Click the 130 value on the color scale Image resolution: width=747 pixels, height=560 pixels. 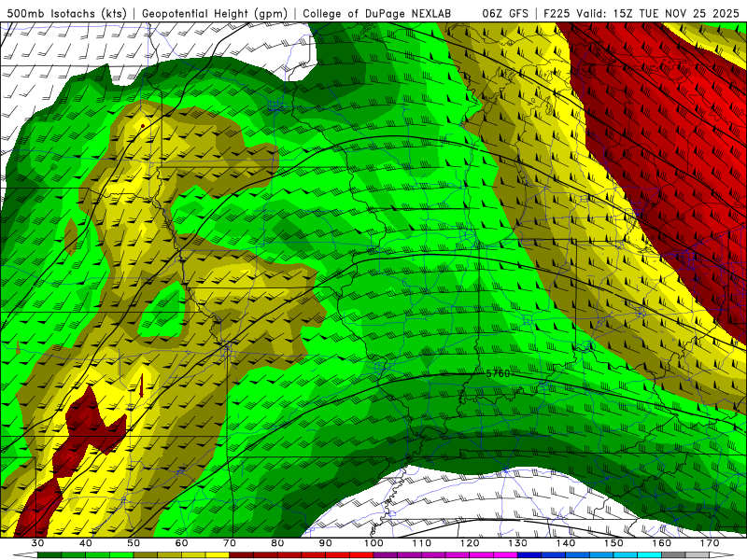(518, 543)
